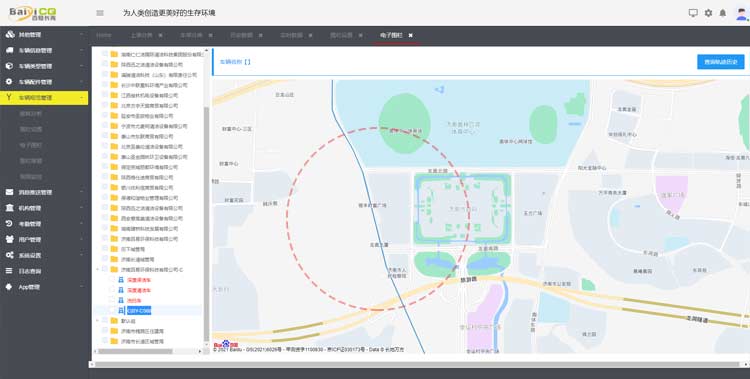Screen dimensions: 750x379
Task: Click the 系统设置 gears icon in sidebar
Action: tap(10, 255)
